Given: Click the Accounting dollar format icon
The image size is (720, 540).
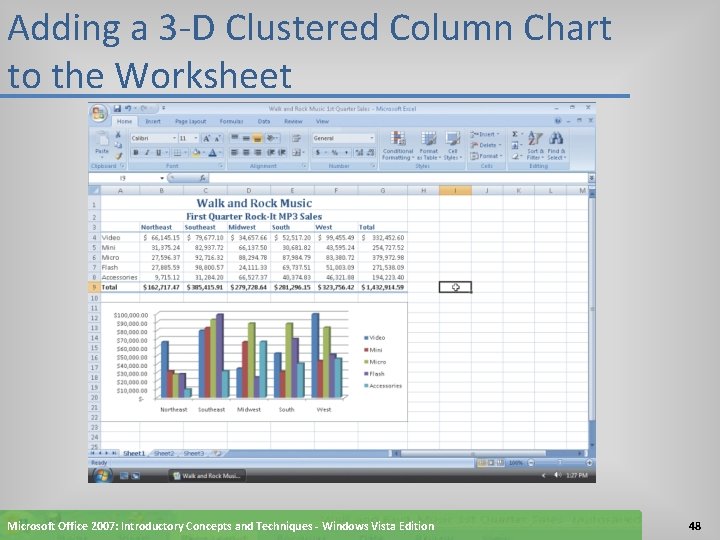Looking at the screenshot, I should [x=317, y=152].
